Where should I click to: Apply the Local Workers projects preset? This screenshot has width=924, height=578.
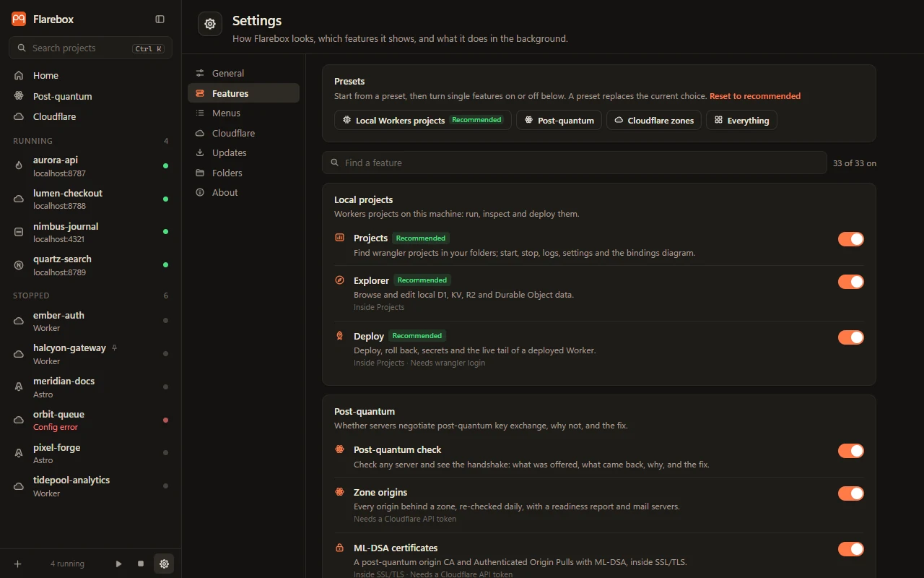tap(423, 120)
